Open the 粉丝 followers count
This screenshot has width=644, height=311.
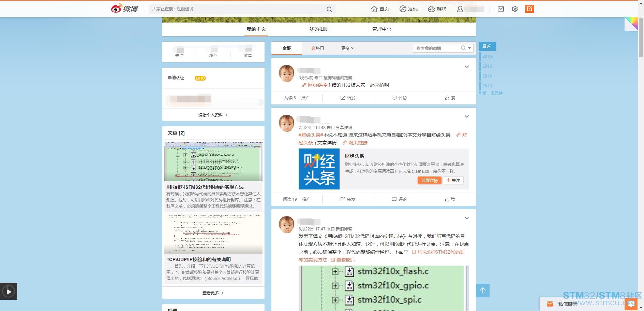pos(213,52)
